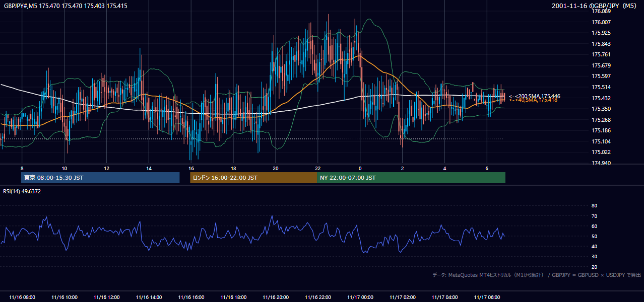Viewport: 644px width, 302px height.
Task: Click the 11/16 20:00 time axis label
Action: 276,297
